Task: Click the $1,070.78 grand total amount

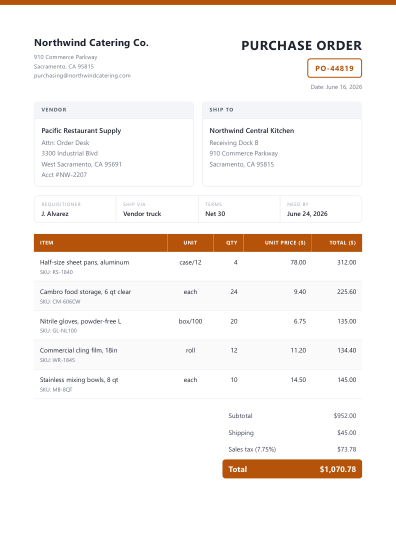Action: click(338, 469)
